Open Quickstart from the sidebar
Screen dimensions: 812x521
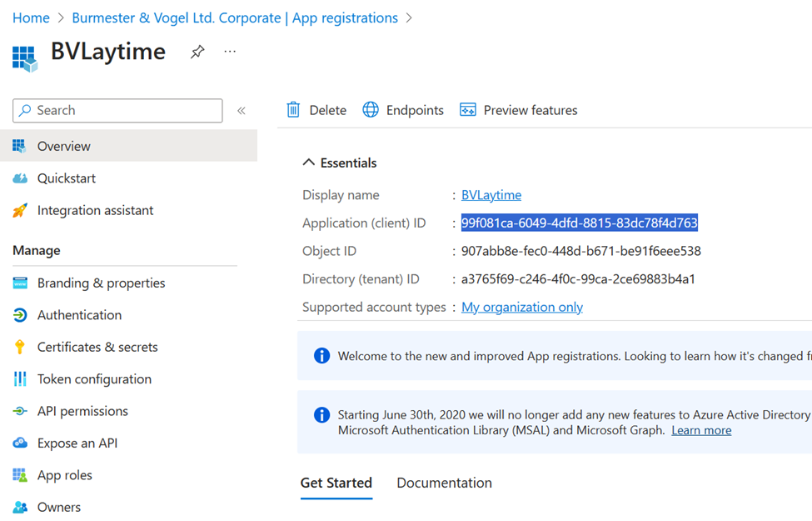point(67,178)
